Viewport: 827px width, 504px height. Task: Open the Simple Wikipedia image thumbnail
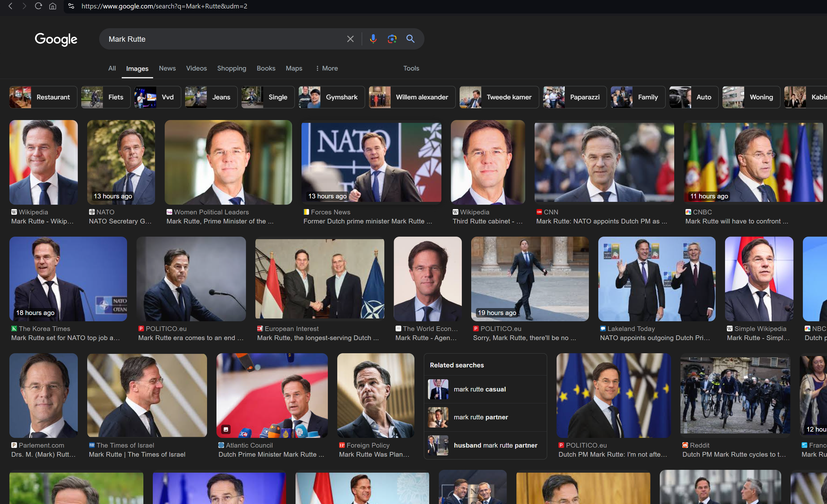tap(759, 279)
